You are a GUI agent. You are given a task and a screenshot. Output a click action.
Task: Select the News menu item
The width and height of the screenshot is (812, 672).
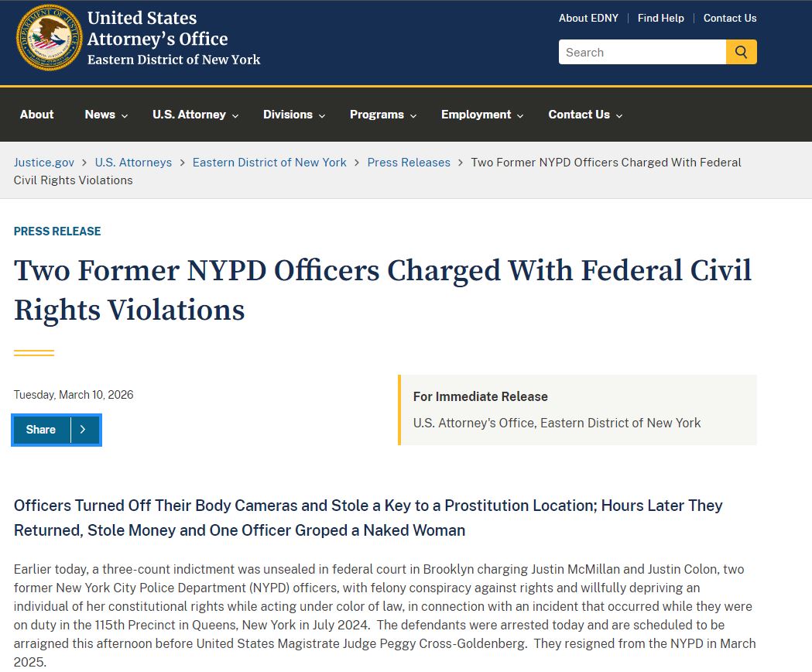[99, 114]
